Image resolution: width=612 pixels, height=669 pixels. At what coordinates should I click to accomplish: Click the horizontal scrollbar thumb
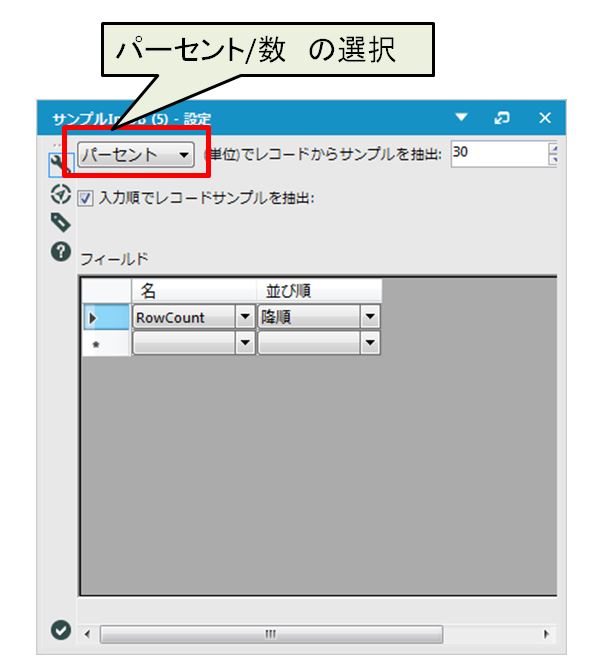pos(270,634)
